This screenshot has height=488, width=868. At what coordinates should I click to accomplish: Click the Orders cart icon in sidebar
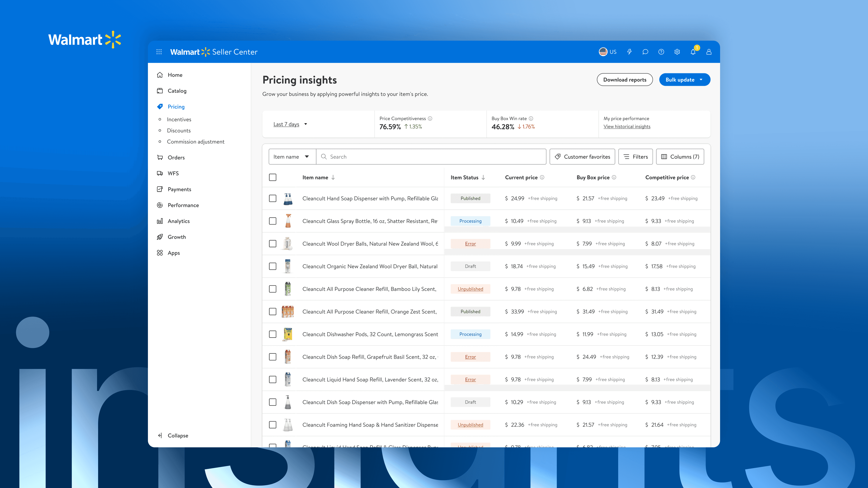[160, 157]
